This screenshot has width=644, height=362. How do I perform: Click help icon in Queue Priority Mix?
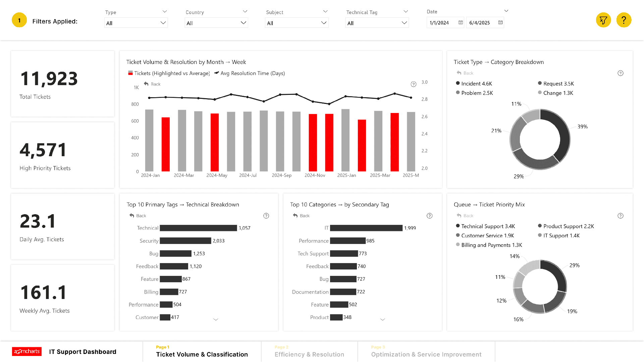coord(620,216)
